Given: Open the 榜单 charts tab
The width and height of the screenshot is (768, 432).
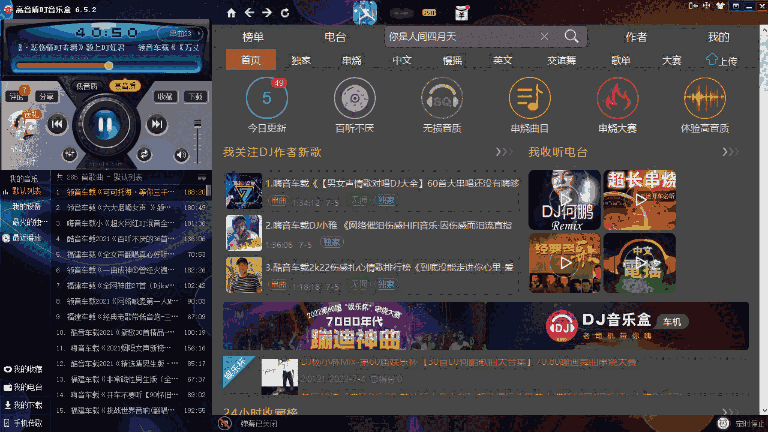Looking at the screenshot, I should pyautogui.click(x=253, y=37).
